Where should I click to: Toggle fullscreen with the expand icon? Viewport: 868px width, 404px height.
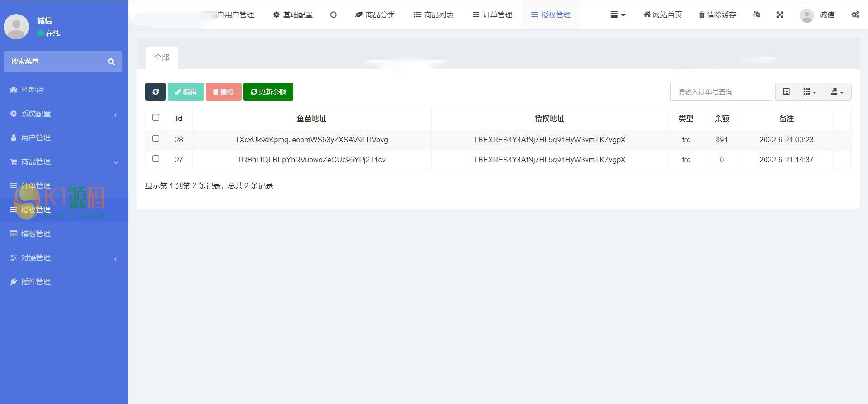pos(780,15)
